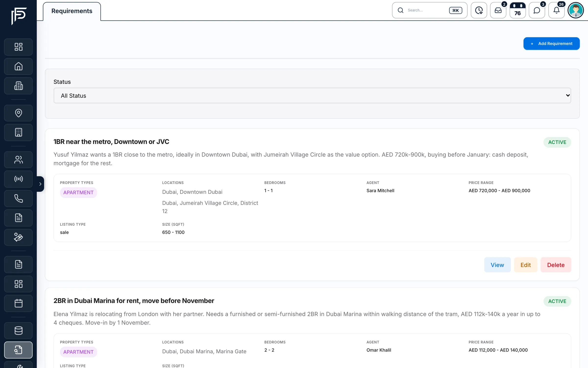The width and height of the screenshot is (588, 368).
Task: Click the company logo in sidebar top
Action: click(x=19, y=16)
